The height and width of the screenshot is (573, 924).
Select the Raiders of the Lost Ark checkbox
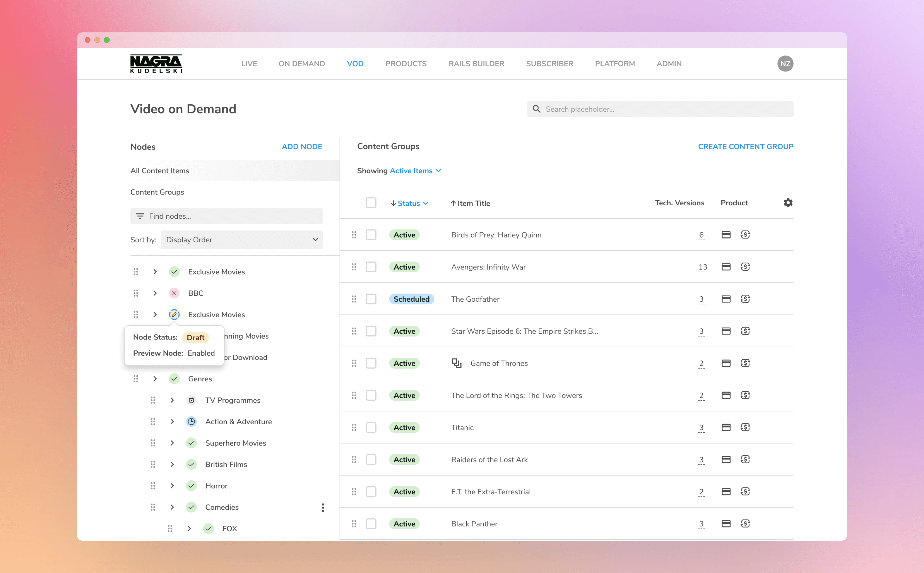pyautogui.click(x=371, y=459)
